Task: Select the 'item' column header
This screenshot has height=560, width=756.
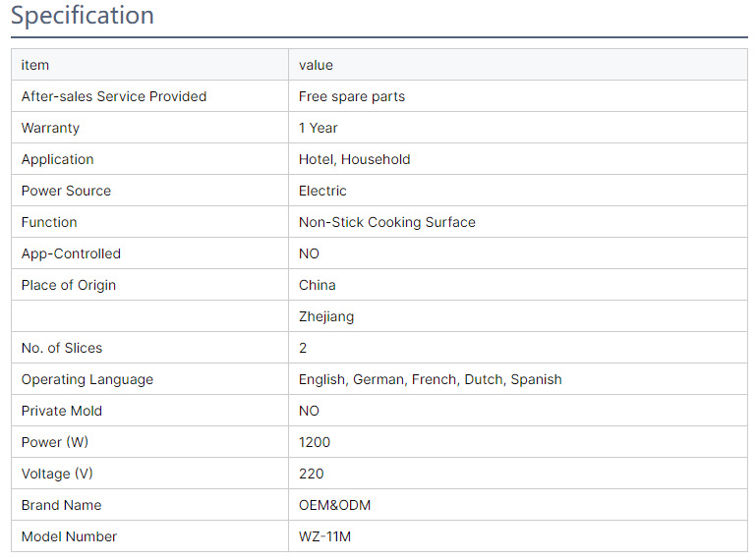Action: pyautogui.click(x=35, y=65)
